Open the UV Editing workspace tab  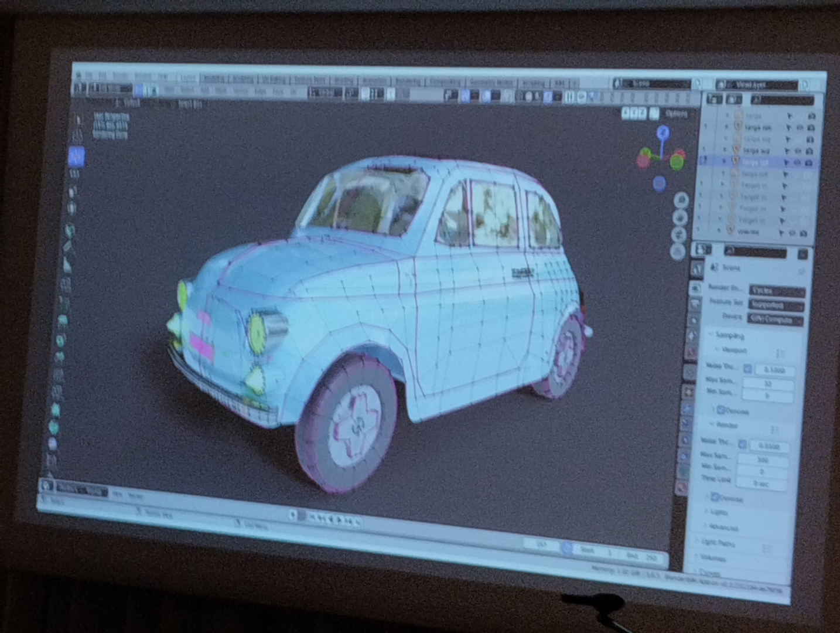point(274,79)
